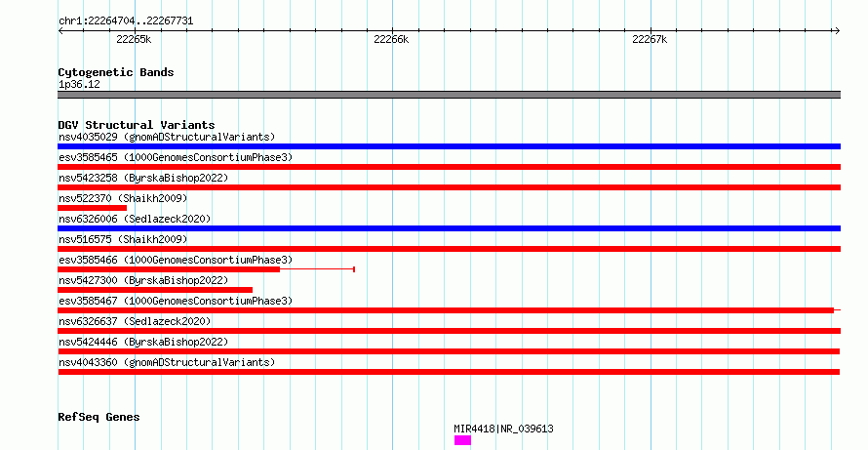Click the blue bar under nsv6326006

(449, 228)
